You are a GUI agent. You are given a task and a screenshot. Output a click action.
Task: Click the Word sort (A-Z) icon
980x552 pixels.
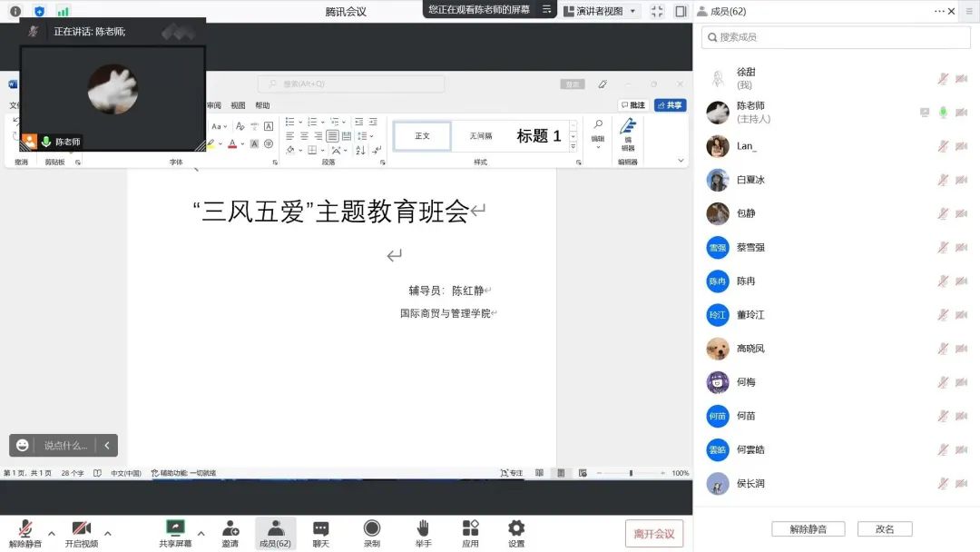[360, 150]
